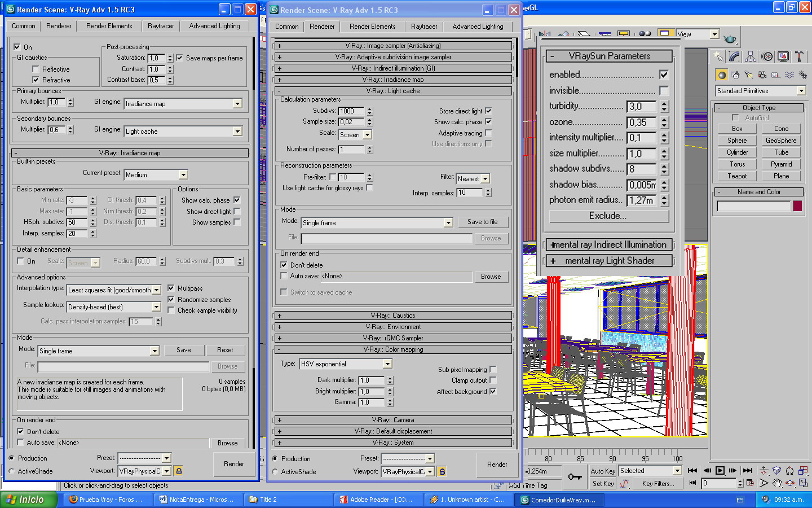The image size is (812, 508).
Task: Toggle the key lock icon
Action: (575, 477)
